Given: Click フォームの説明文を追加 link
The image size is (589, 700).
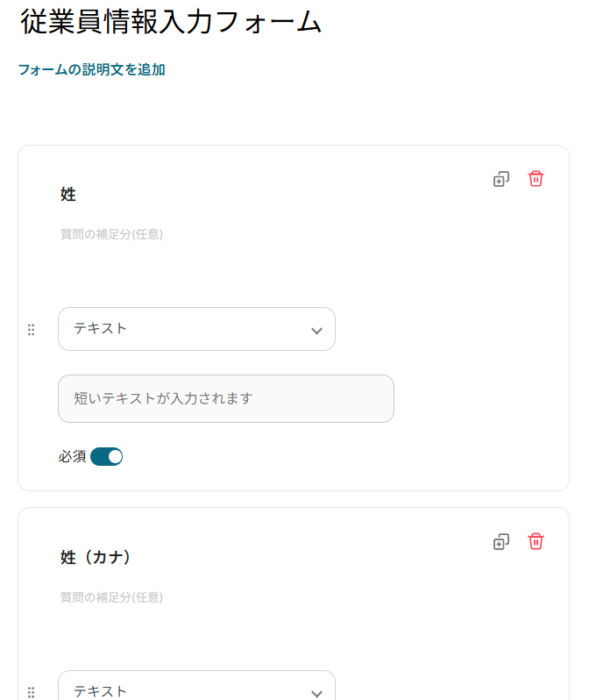Looking at the screenshot, I should coord(91,70).
